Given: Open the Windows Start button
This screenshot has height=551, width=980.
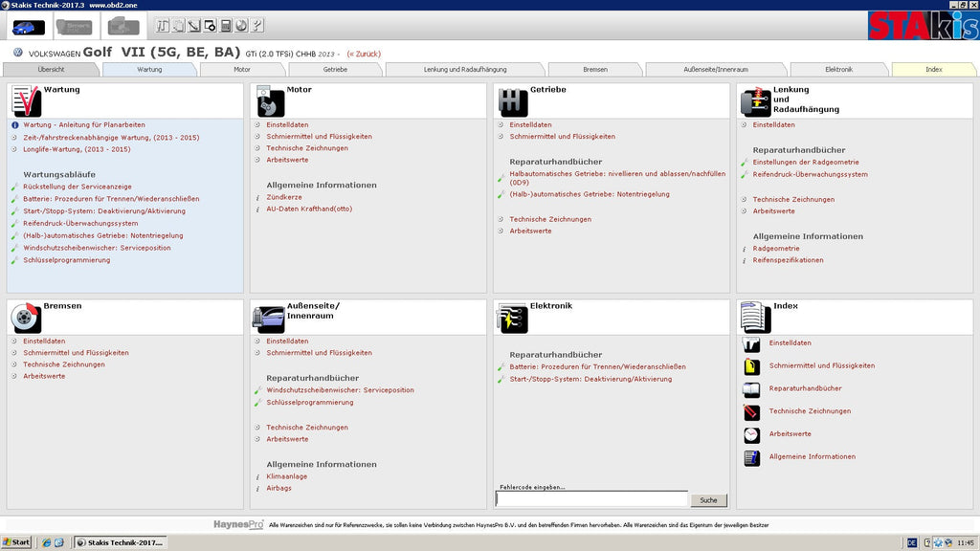Looking at the screenshot, I should click(17, 542).
